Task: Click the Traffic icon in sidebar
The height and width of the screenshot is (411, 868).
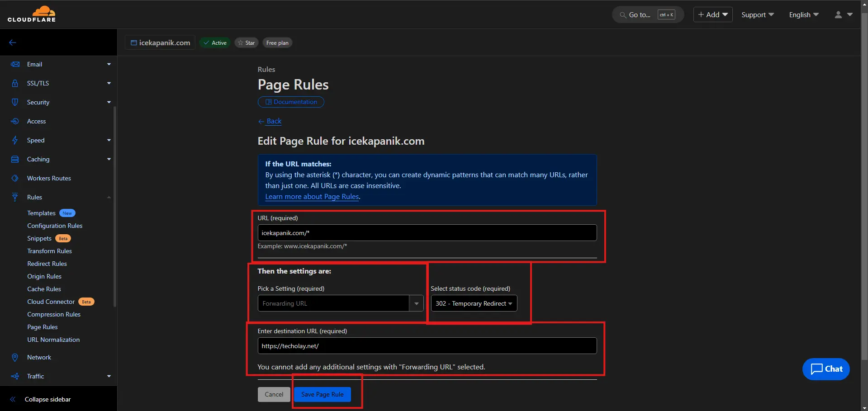Action: (15, 376)
